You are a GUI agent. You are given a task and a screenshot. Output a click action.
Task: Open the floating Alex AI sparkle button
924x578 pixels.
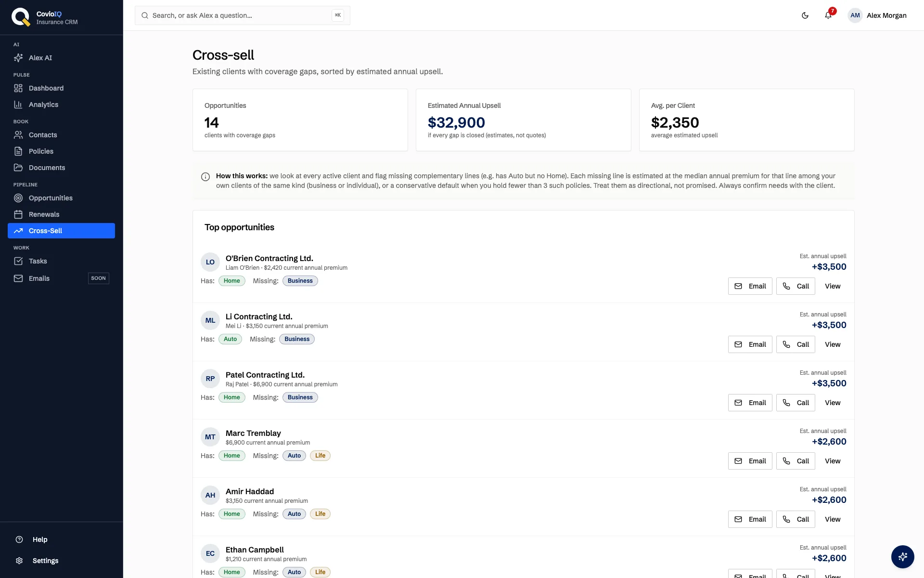point(903,557)
